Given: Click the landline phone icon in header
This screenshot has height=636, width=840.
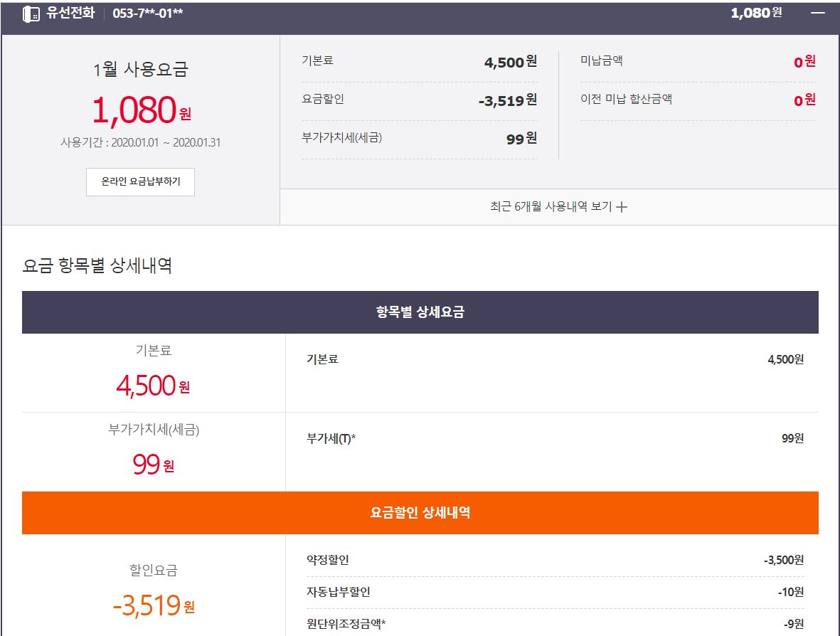Looking at the screenshot, I should click(31, 14).
